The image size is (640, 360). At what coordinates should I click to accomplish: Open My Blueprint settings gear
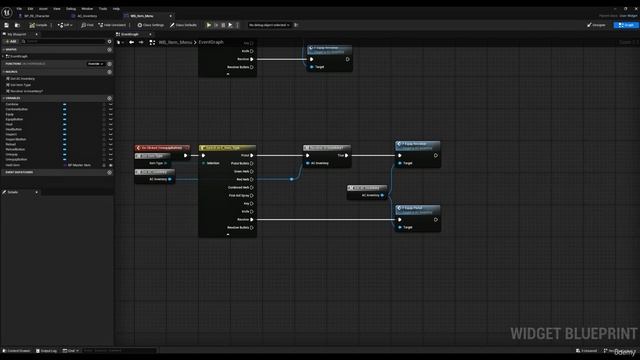(x=109, y=42)
